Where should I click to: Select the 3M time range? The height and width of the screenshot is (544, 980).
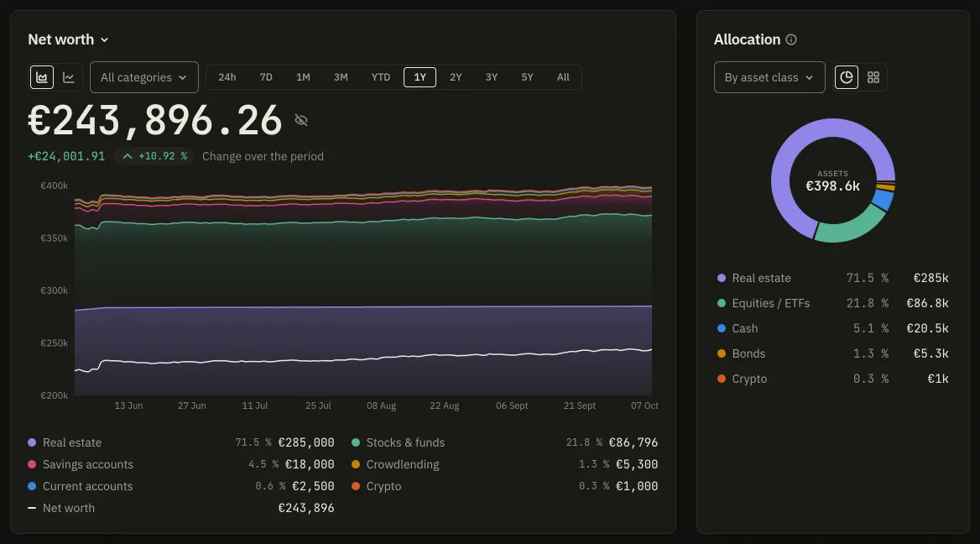click(341, 77)
